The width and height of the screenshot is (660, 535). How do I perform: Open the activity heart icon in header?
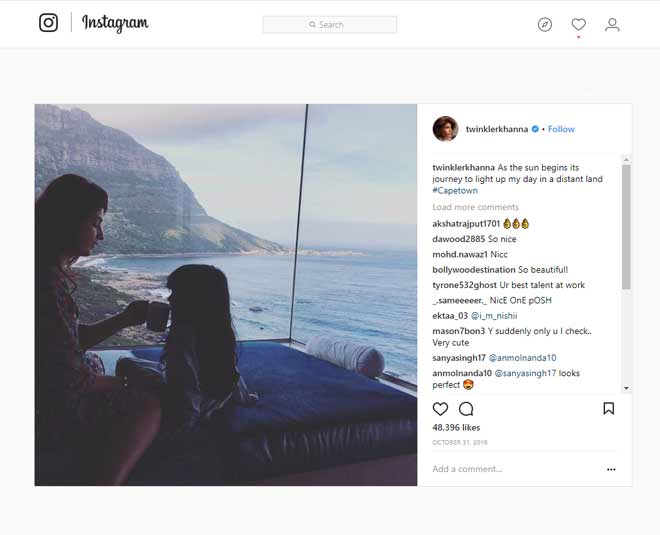[x=578, y=24]
